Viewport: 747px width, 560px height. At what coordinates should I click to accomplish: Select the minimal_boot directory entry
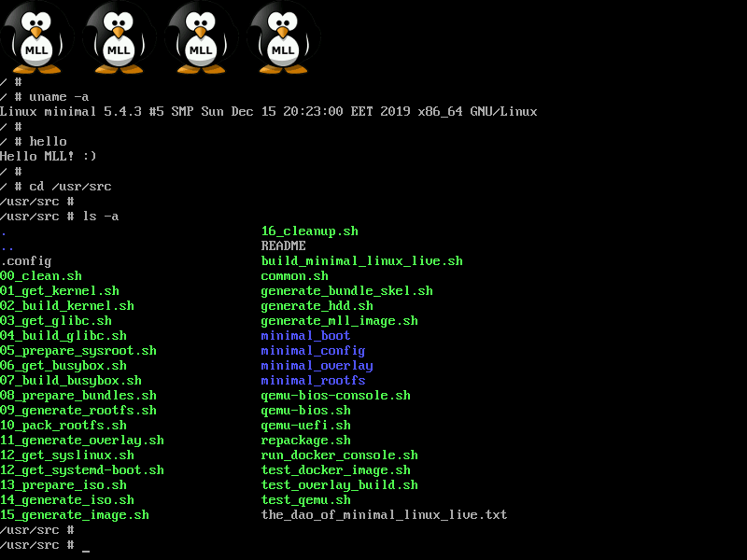(305, 336)
